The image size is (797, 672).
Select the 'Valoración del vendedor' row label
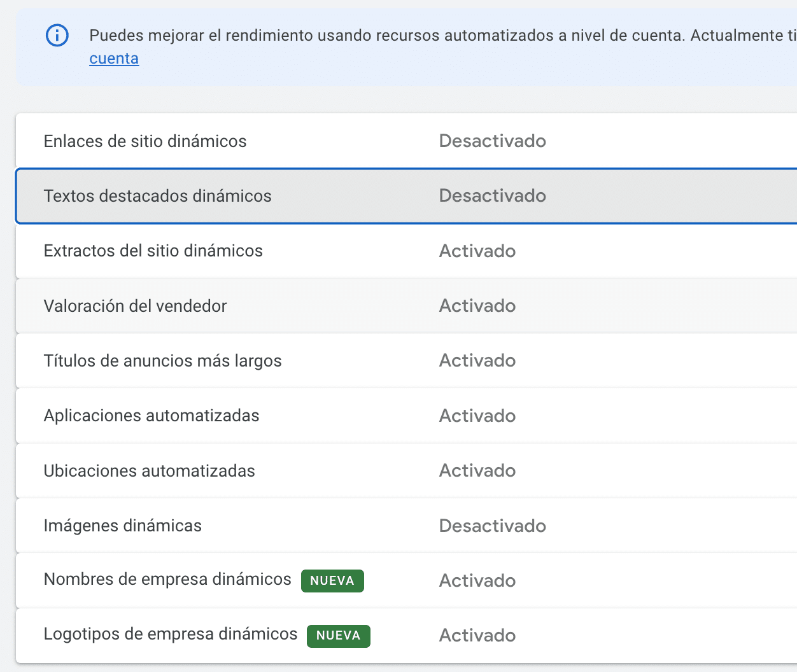(x=135, y=306)
